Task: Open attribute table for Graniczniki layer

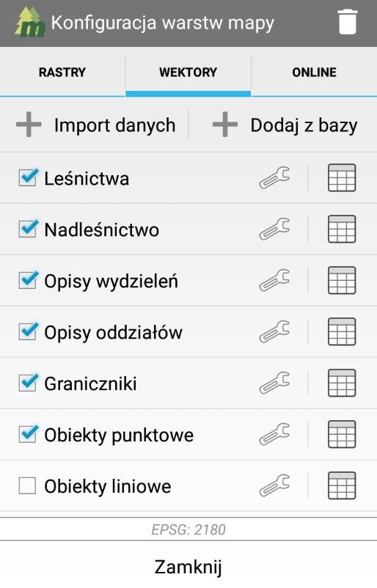Action: click(x=342, y=383)
